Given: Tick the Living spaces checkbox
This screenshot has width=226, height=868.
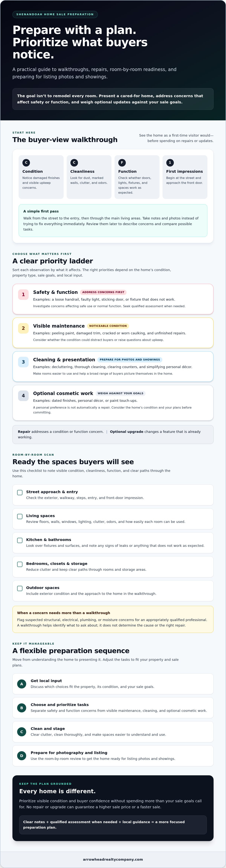Looking at the screenshot, I should [20, 517].
